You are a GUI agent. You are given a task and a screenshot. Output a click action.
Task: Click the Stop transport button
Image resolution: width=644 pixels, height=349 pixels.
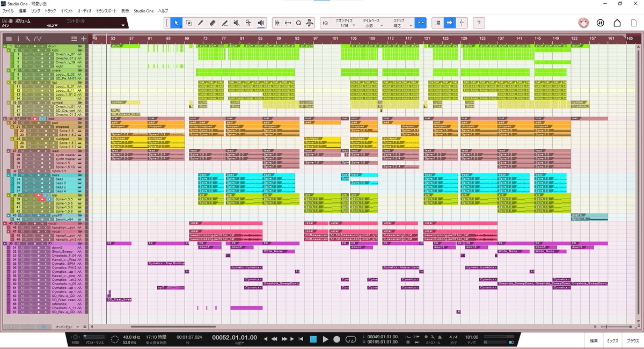pos(313,339)
